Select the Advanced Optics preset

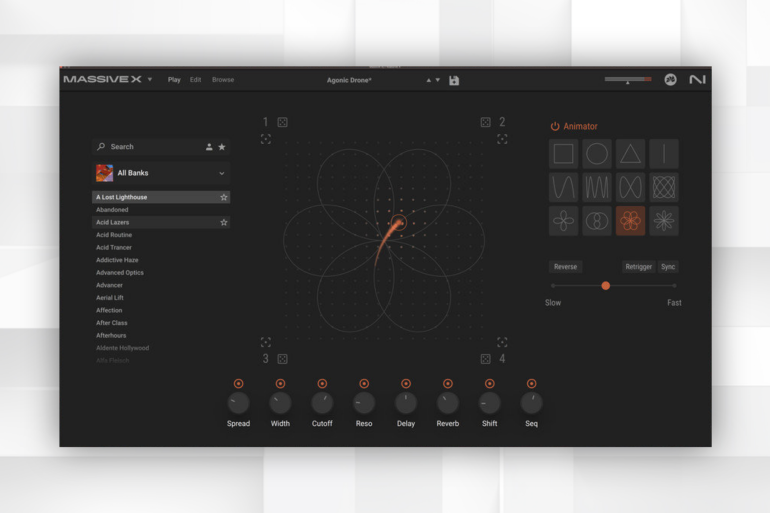pyautogui.click(x=161, y=272)
